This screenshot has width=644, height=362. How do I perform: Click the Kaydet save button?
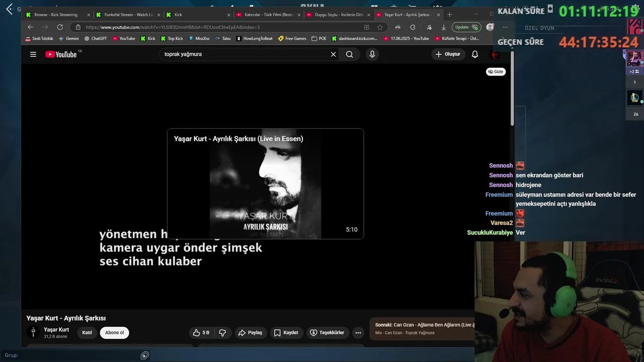point(286,333)
